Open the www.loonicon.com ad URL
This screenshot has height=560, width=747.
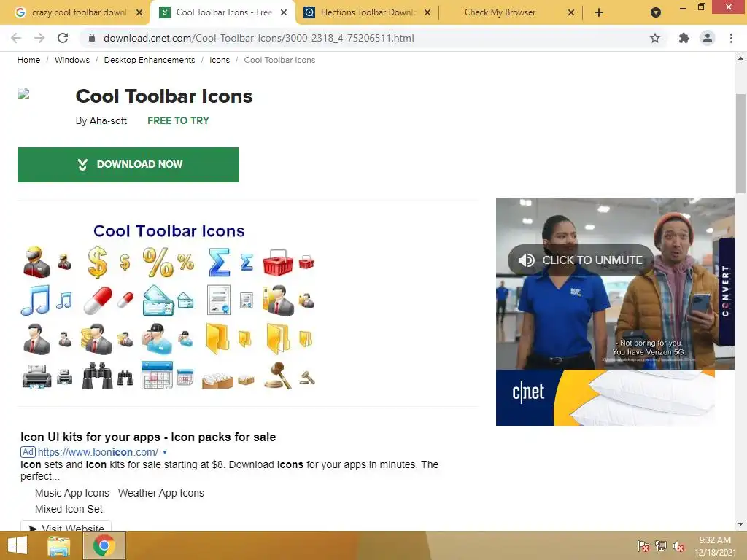[98, 452]
